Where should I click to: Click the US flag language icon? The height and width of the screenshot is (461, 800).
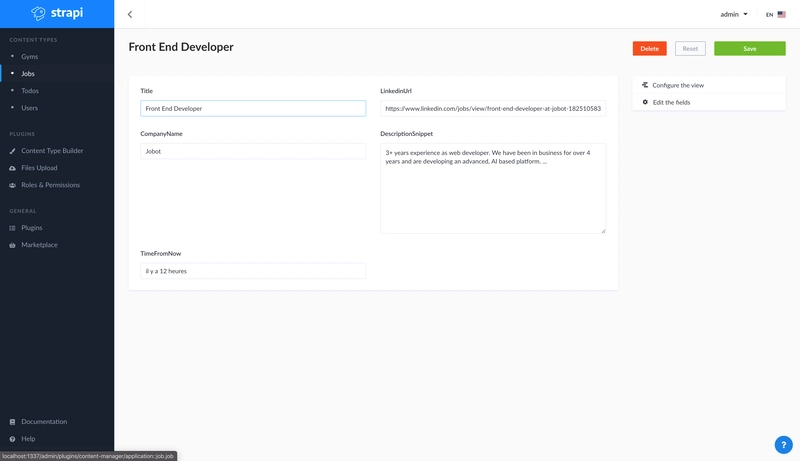[782, 14]
